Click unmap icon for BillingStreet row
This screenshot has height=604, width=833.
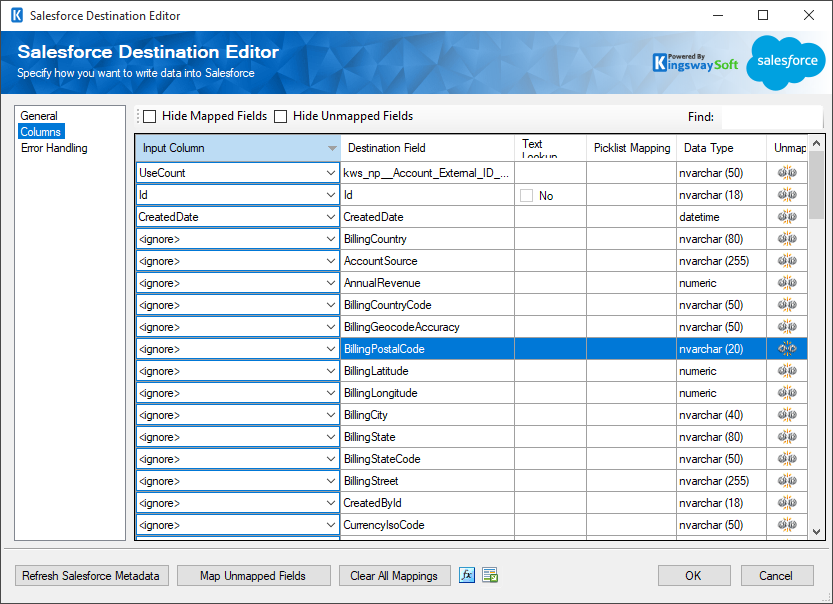click(787, 481)
